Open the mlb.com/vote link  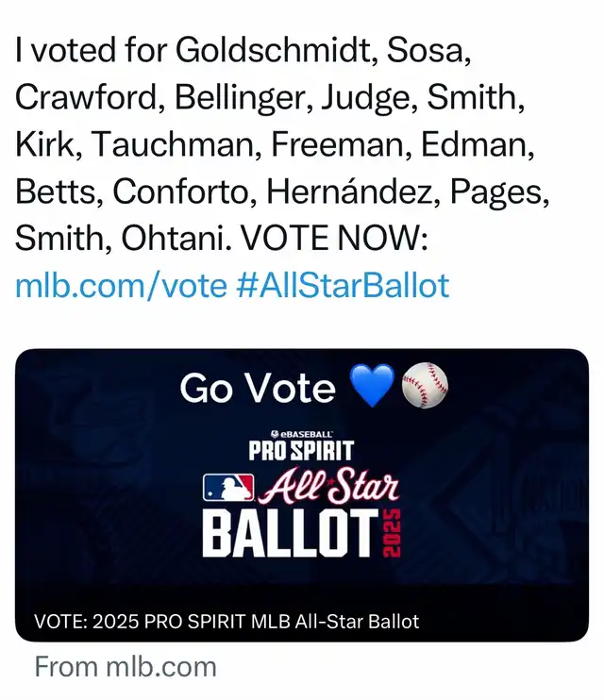121,285
